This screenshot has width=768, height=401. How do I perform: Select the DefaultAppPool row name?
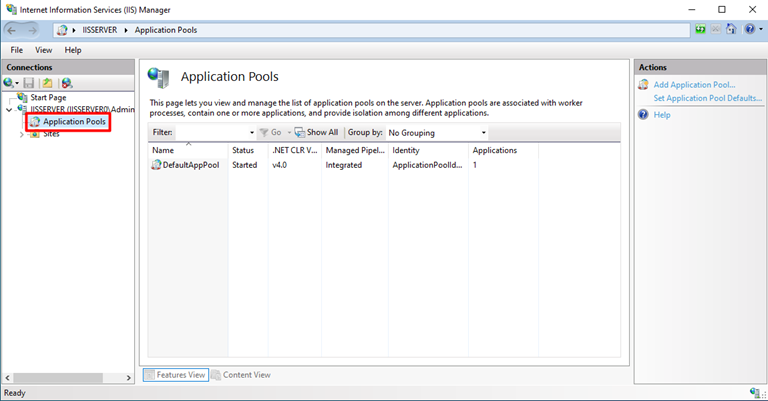click(191, 165)
